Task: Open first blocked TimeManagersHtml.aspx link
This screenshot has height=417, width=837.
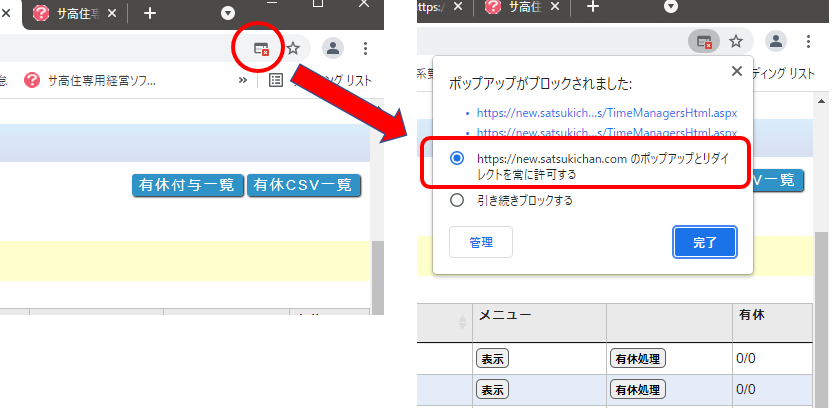Action: tap(607, 113)
